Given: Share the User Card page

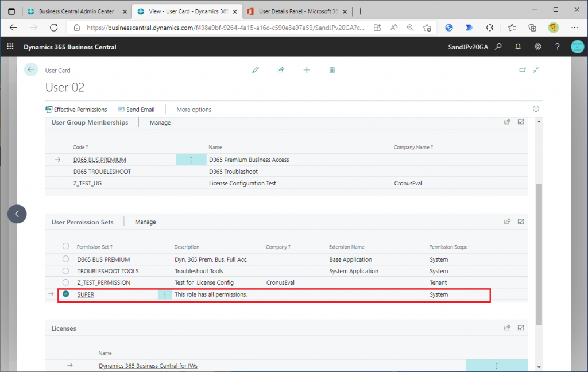Looking at the screenshot, I should coord(281,70).
